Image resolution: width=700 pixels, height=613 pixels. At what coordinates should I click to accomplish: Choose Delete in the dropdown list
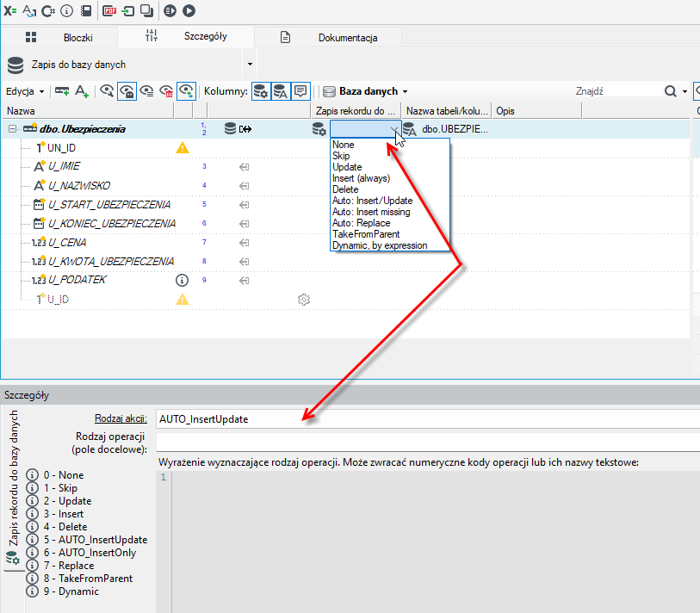coord(345,189)
